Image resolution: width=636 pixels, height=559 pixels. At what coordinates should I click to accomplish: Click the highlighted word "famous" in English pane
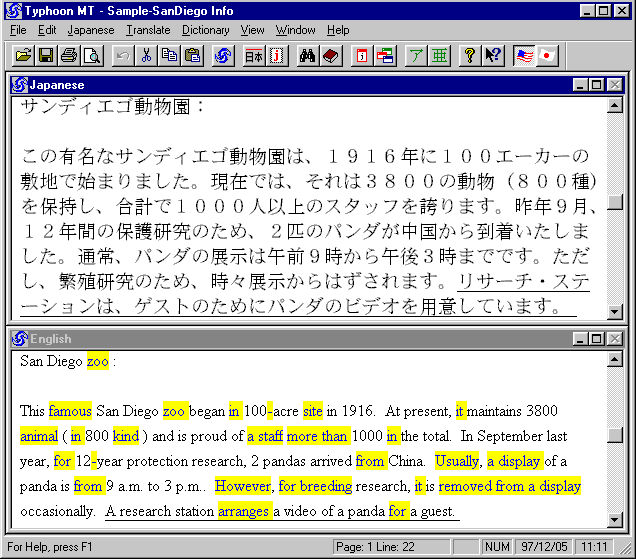(x=70, y=411)
